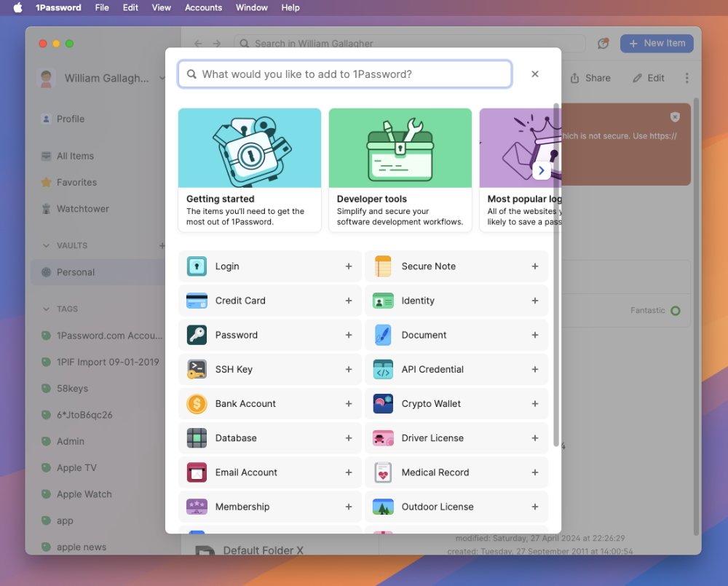This screenshot has width=728, height=586.
Task: Click the API Credential code icon
Action: (x=383, y=369)
